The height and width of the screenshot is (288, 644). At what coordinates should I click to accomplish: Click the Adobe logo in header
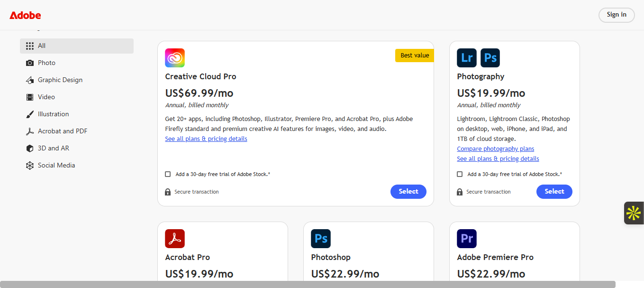[x=25, y=15]
